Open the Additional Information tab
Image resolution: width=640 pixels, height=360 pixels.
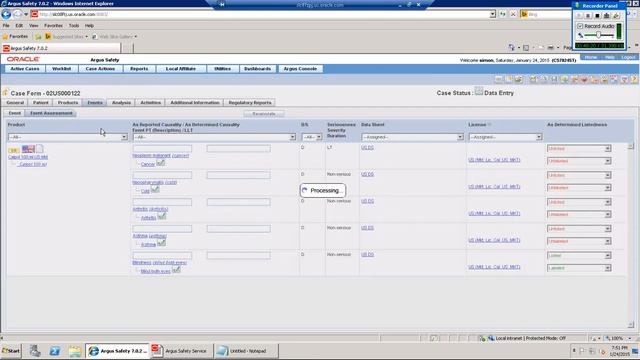(195, 102)
